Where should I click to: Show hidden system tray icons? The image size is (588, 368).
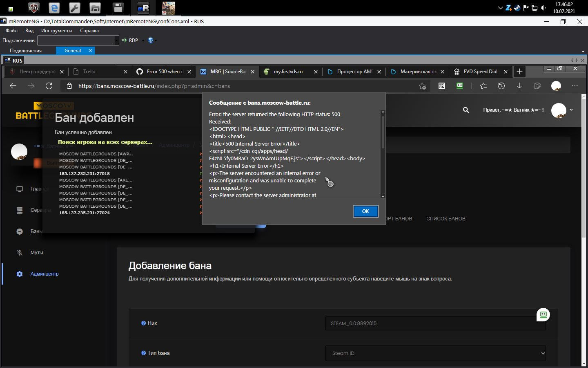point(501,8)
